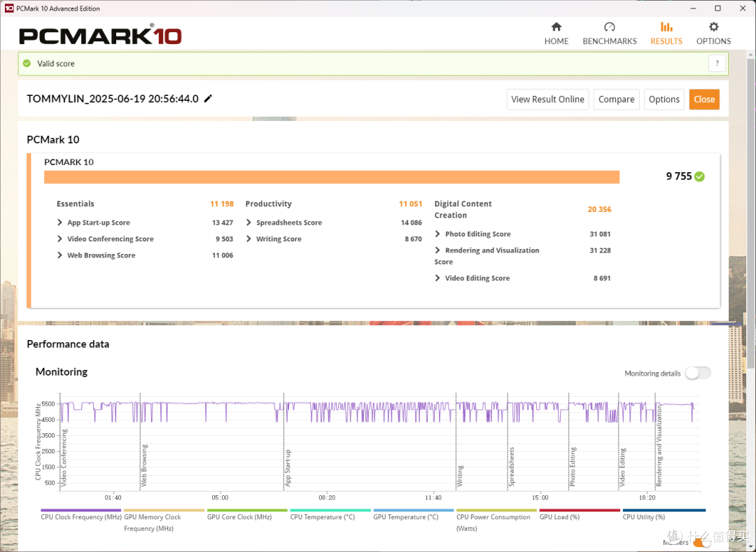Toggle GPU Temperature legend

click(x=413, y=514)
